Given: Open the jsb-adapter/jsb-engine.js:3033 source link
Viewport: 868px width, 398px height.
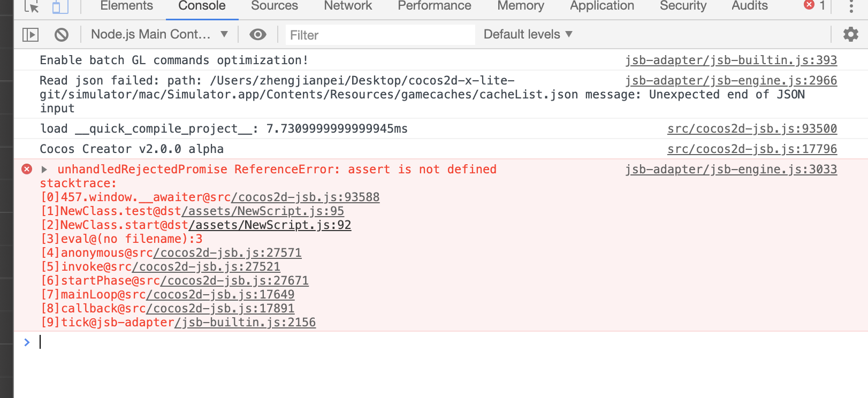Looking at the screenshot, I should (x=731, y=170).
